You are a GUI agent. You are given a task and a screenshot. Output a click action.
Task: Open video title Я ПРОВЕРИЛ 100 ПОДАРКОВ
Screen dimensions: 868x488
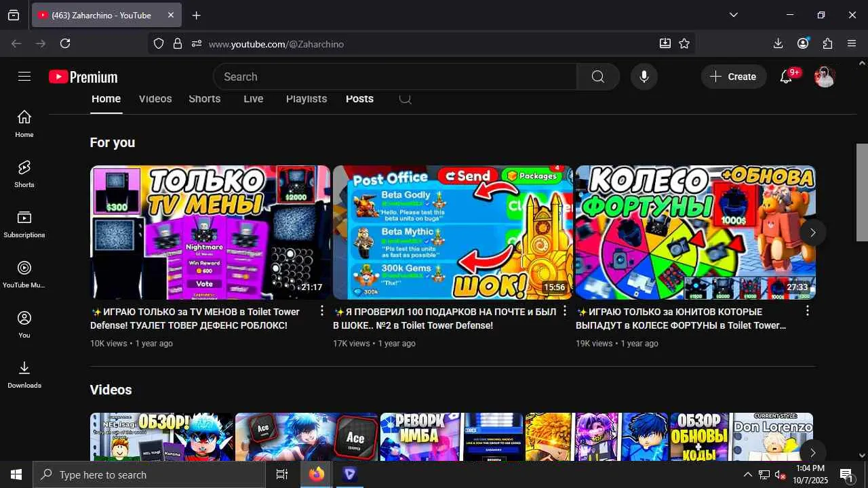pos(444,319)
